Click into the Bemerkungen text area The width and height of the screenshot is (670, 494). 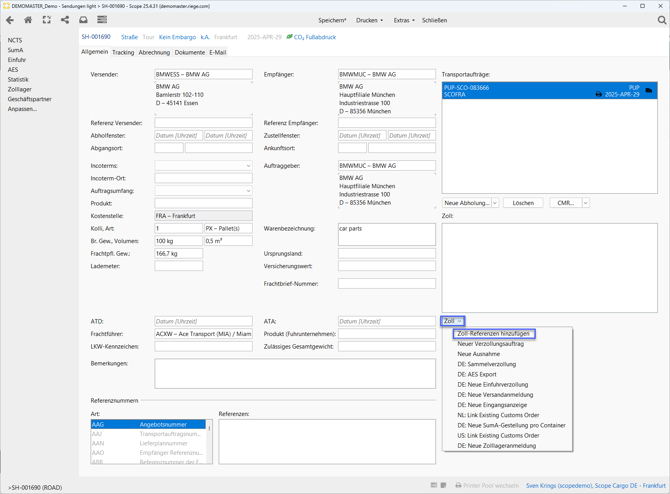click(x=295, y=373)
